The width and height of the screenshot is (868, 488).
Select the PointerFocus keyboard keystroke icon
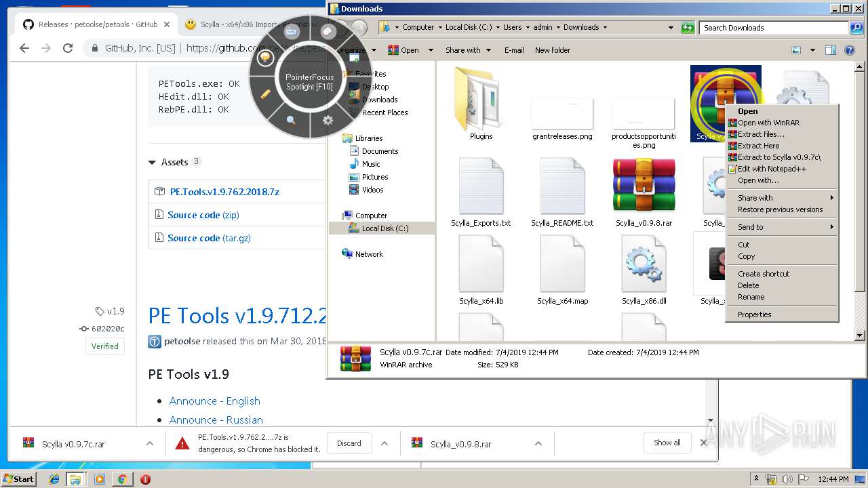(292, 32)
